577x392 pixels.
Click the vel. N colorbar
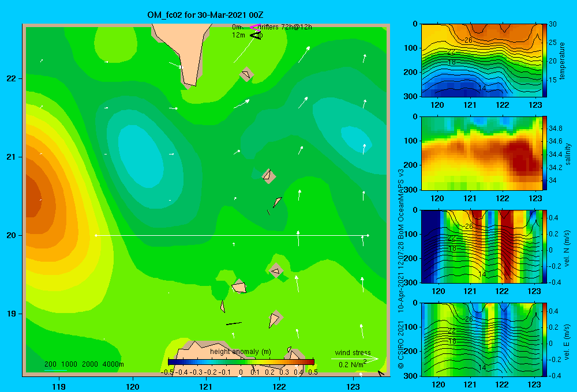[545, 246]
